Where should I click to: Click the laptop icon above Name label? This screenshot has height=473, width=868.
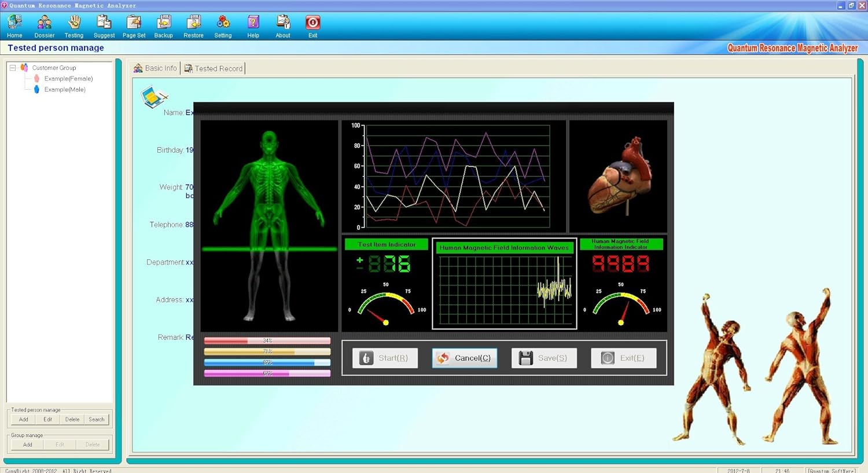coord(155,97)
